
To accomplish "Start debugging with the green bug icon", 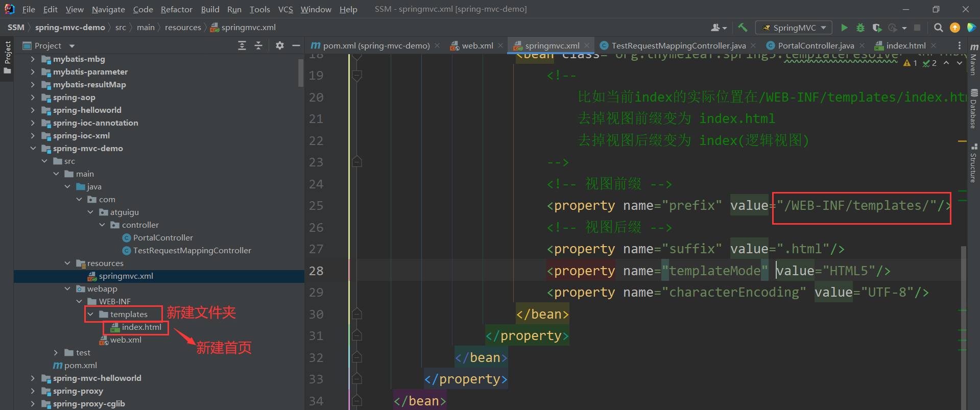I will click(x=861, y=28).
